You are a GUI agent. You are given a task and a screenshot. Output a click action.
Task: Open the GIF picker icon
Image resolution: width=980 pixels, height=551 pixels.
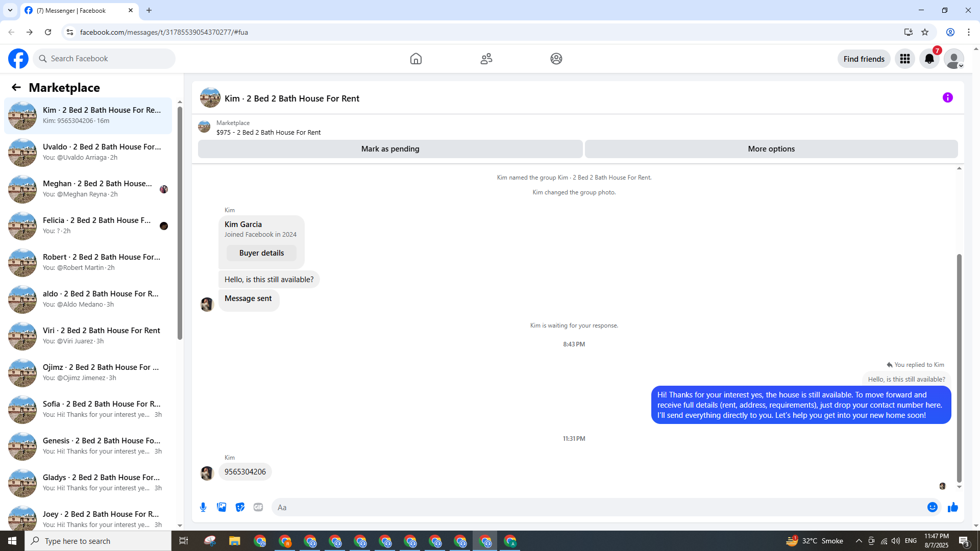coord(258,507)
